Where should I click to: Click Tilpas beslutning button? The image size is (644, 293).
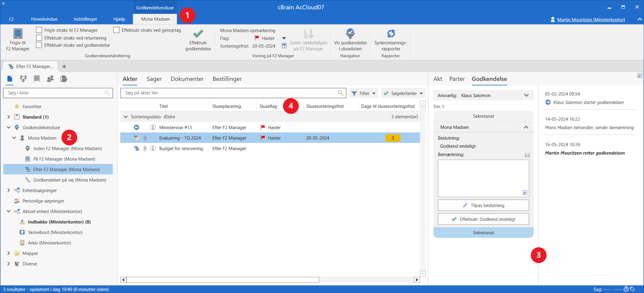click(484, 205)
